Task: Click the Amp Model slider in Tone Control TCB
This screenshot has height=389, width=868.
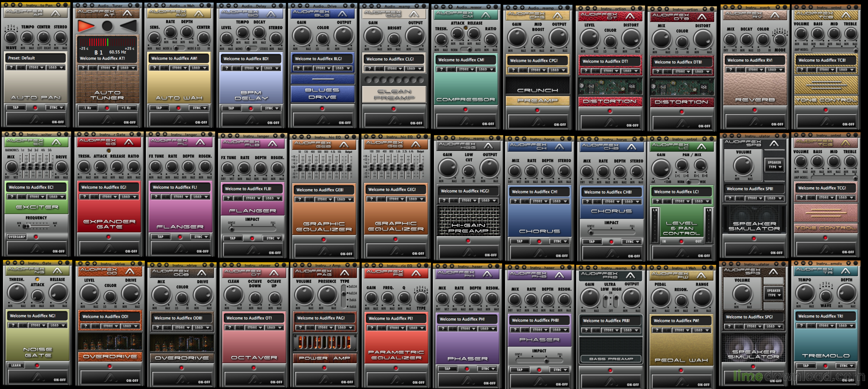Action: click(835, 50)
